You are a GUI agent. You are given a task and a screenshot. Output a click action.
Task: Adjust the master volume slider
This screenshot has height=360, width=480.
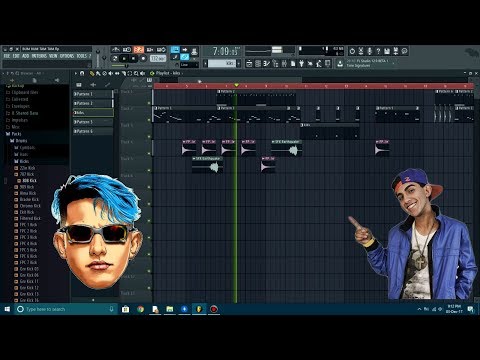point(98,51)
